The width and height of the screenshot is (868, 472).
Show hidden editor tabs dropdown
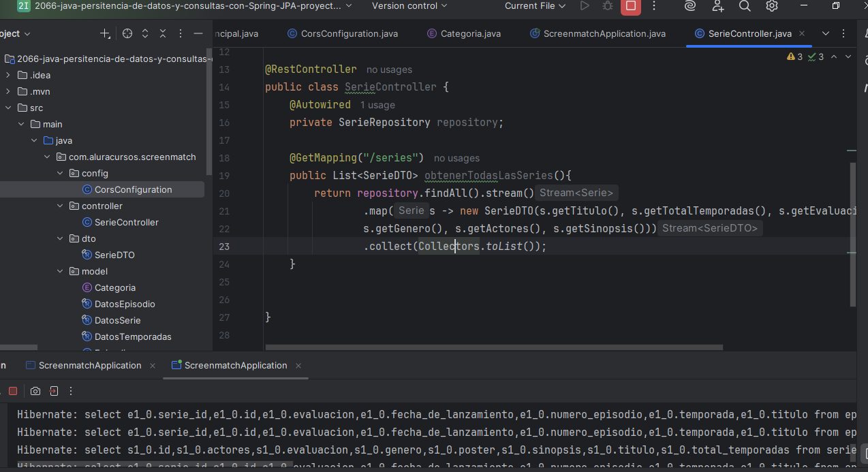coord(826,33)
